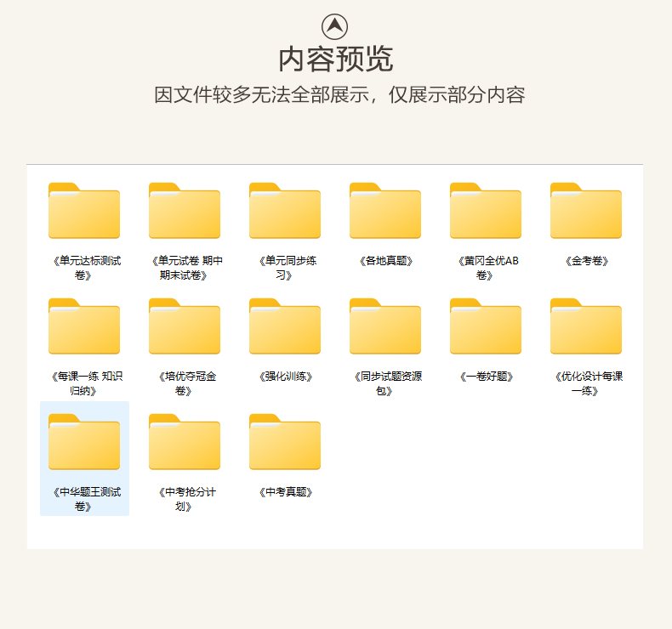Image resolution: width=672 pixels, height=629 pixels.
Task: Open the 《各地真题》 folder icon
Action: point(384,211)
